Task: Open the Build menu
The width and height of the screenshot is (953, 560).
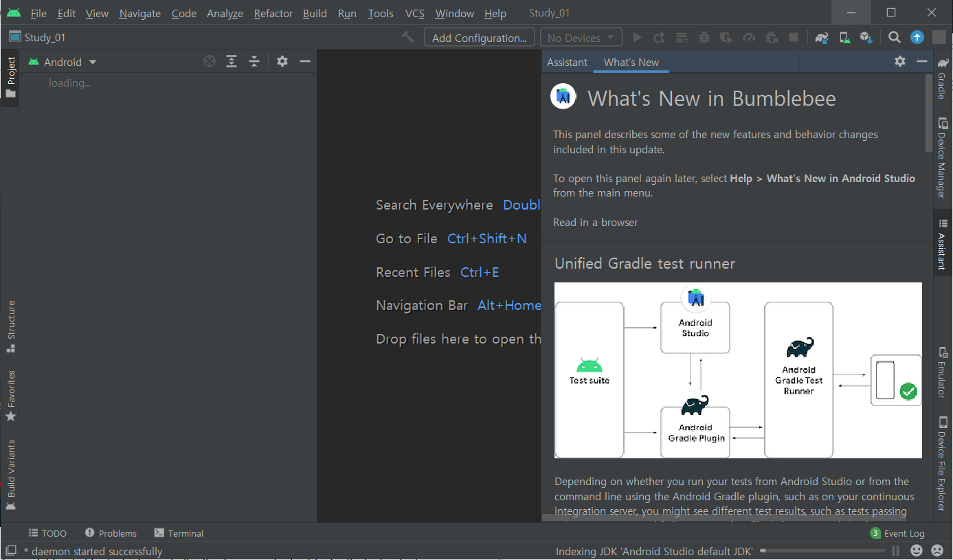Action: click(315, 13)
